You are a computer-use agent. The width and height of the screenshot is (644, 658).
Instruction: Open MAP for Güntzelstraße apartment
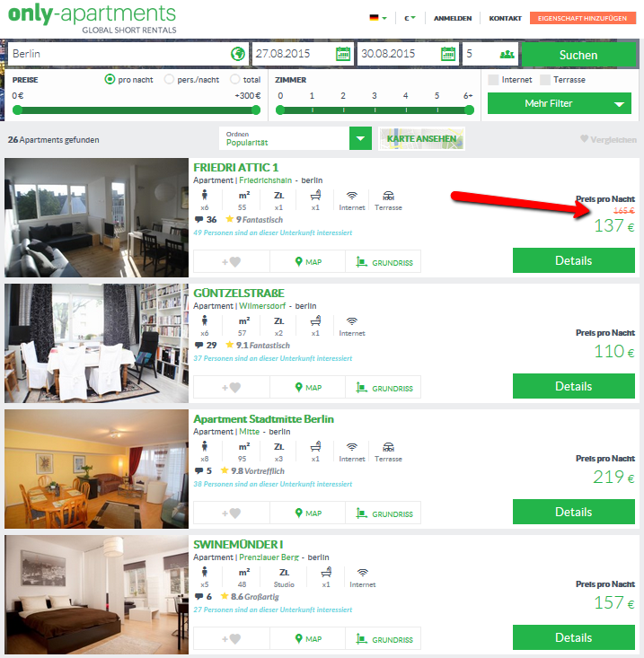308,387
